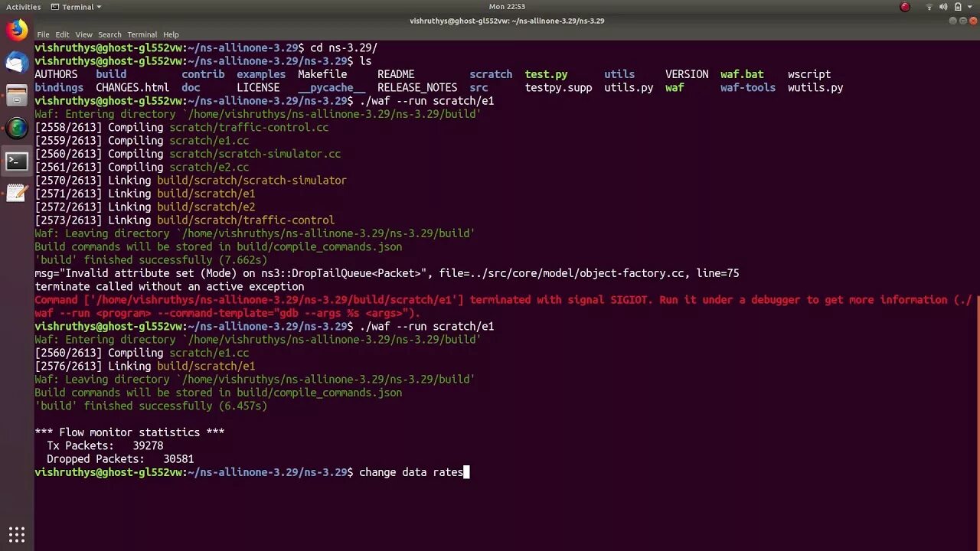Image resolution: width=980 pixels, height=551 pixels.
Task: Click 'scratch/traffic-control.cc' compile line
Action: point(249,127)
